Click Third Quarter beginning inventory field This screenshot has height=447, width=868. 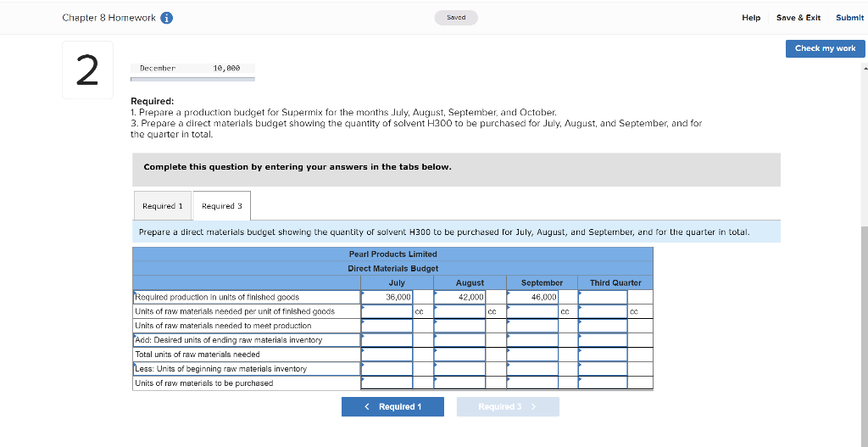(x=603, y=369)
